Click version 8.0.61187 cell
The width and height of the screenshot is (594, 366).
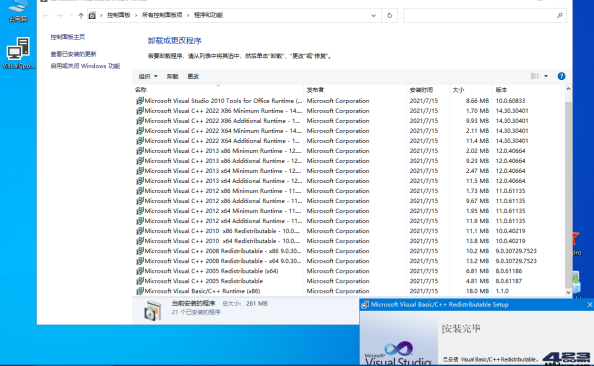509,281
